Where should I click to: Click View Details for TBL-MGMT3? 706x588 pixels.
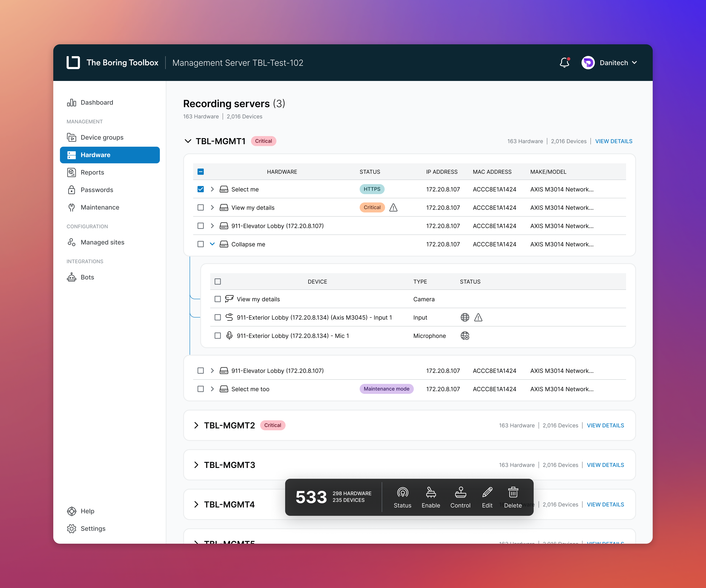[x=605, y=465]
